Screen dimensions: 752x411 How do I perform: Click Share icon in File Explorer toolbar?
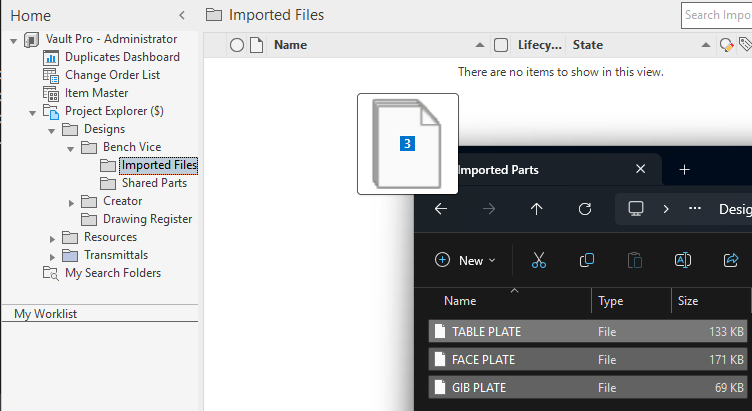pyautogui.click(x=730, y=260)
